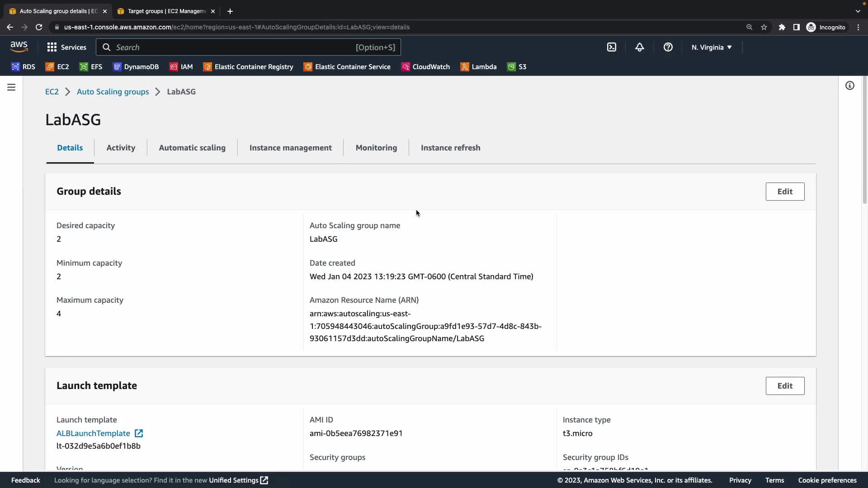Image resolution: width=868 pixels, height=488 pixels.
Task: Open the Services grid menu
Action: pos(66,47)
